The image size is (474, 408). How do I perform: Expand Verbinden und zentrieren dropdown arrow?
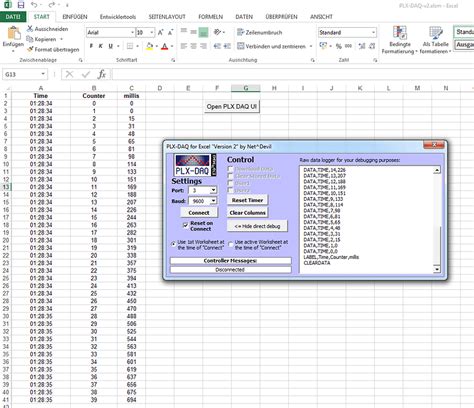tap(311, 46)
